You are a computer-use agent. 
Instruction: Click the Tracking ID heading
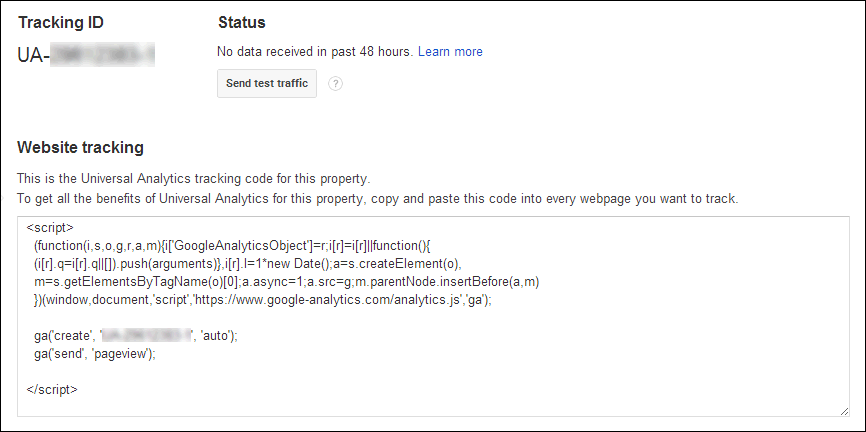point(61,23)
